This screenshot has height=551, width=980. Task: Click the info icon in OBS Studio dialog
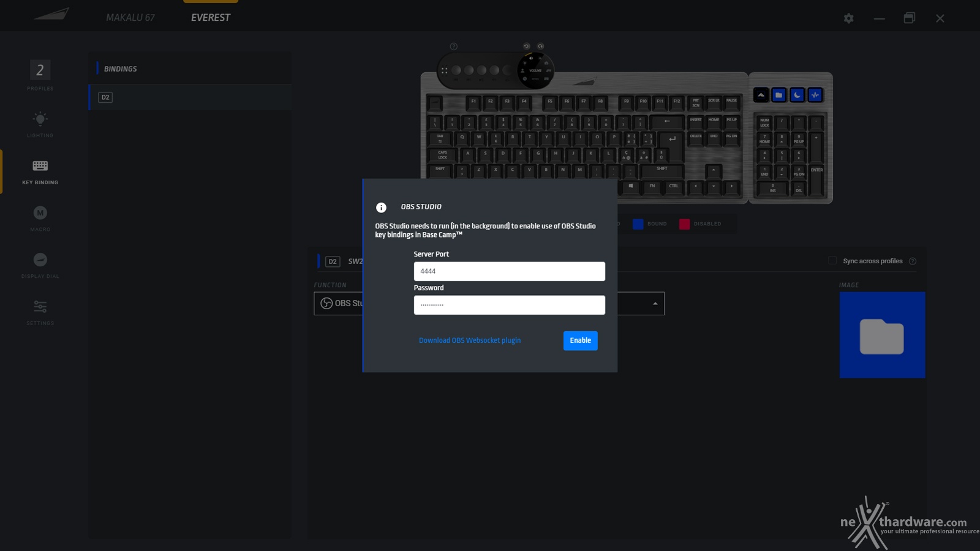pos(381,208)
